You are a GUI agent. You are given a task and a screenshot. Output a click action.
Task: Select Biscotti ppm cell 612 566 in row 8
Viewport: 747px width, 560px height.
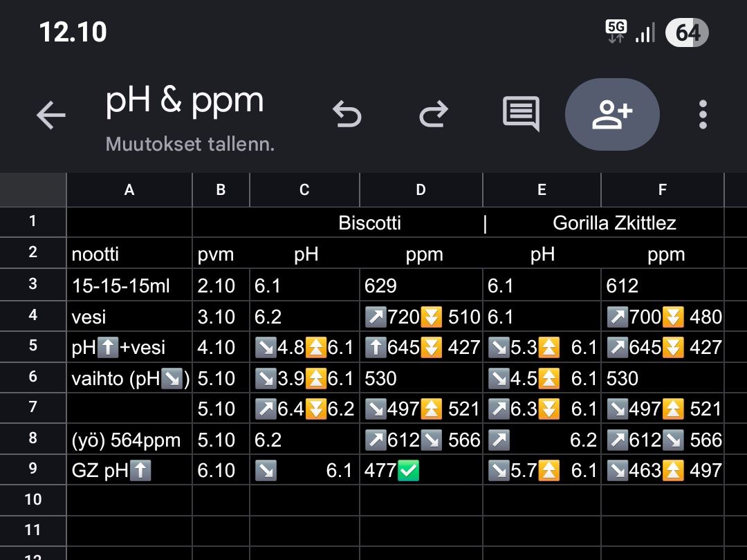click(421, 440)
